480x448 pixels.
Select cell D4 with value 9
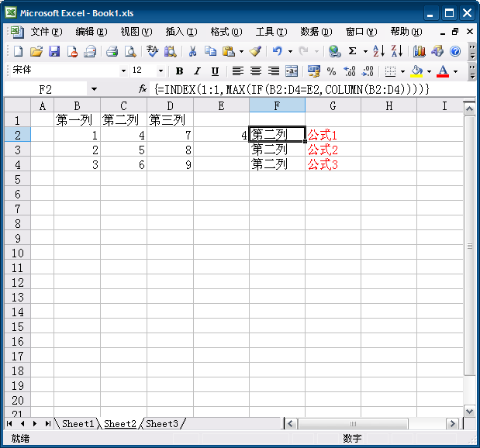point(170,164)
